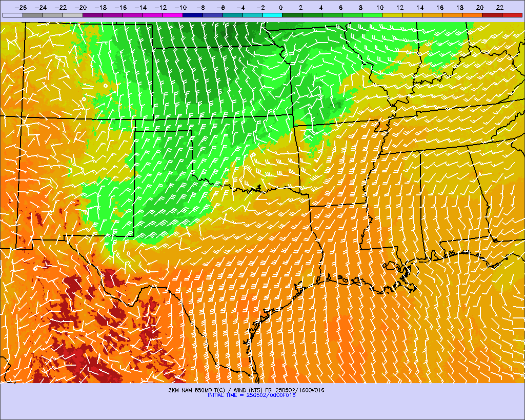525x420 pixels.
Task: Select yellow swatch between 10 and 12
Action: click(392, 15)
